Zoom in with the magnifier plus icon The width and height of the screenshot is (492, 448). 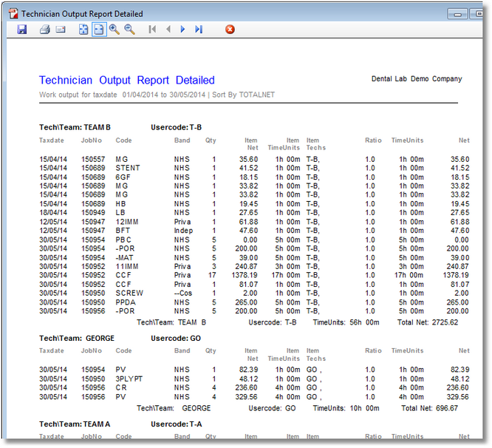(x=115, y=30)
